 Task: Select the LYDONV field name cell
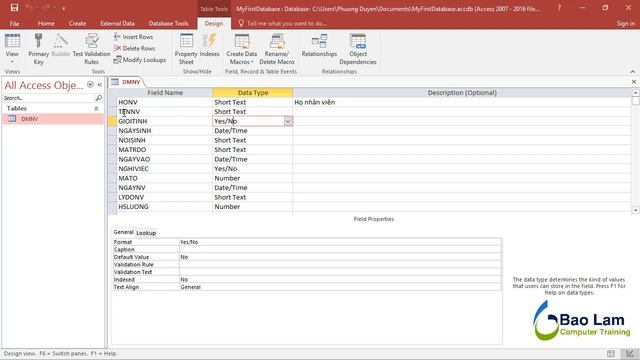[x=164, y=197]
